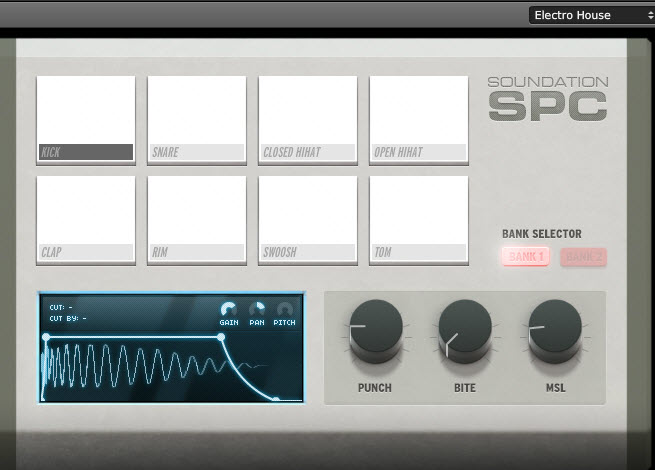This screenshot has height=470, width=655.
Task: Click the waveform envelope attack point
Action: click(46, 337)
